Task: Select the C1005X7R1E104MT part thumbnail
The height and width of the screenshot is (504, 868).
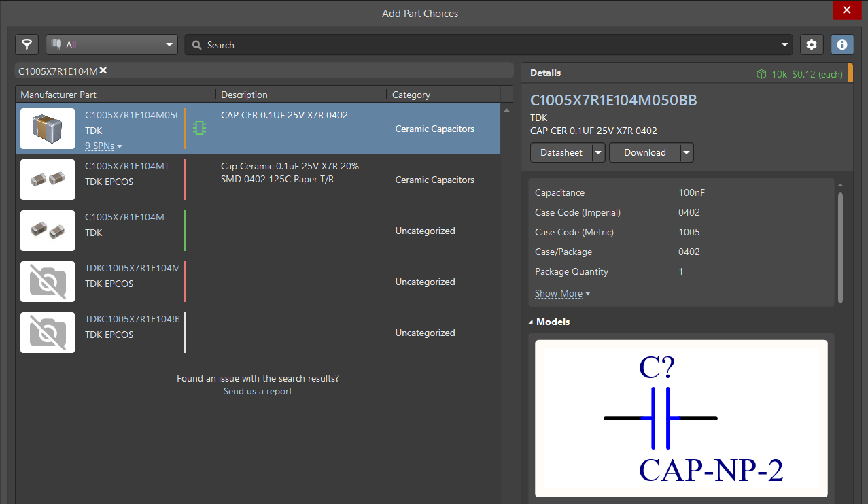Action: click(48, 180)
